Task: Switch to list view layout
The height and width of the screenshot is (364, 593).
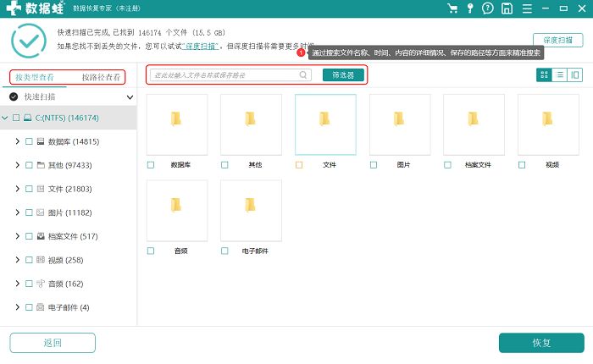Action: click(560, 74)
